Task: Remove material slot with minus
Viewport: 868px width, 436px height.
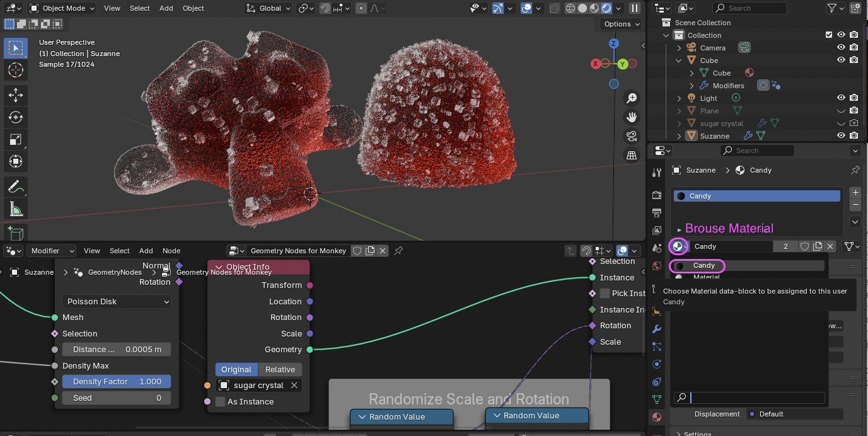Action: click(x=855, y=205)
